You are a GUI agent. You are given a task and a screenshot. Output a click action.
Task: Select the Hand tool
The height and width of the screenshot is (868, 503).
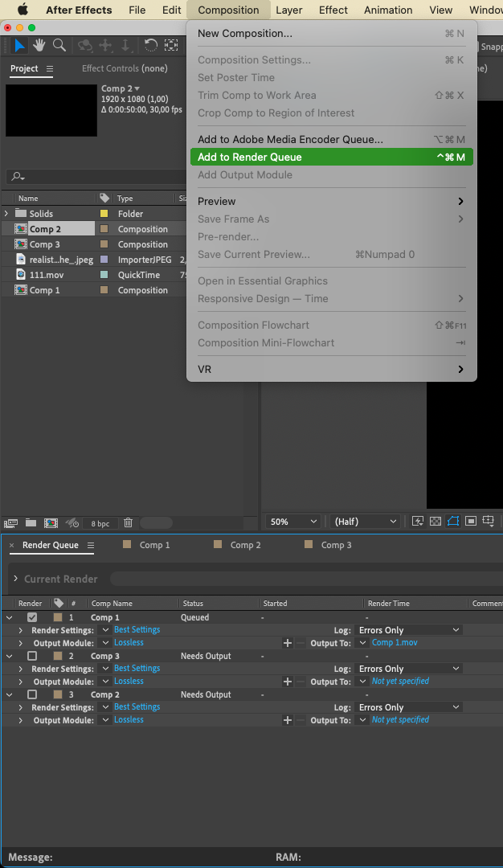pyautogui.click(x=39, y=45)
